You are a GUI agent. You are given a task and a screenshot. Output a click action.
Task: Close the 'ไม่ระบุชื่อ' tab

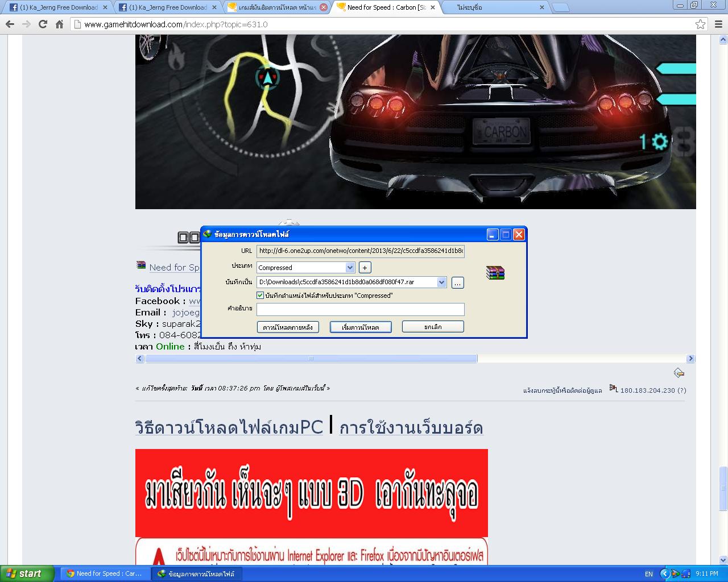[x=541, y=7]
